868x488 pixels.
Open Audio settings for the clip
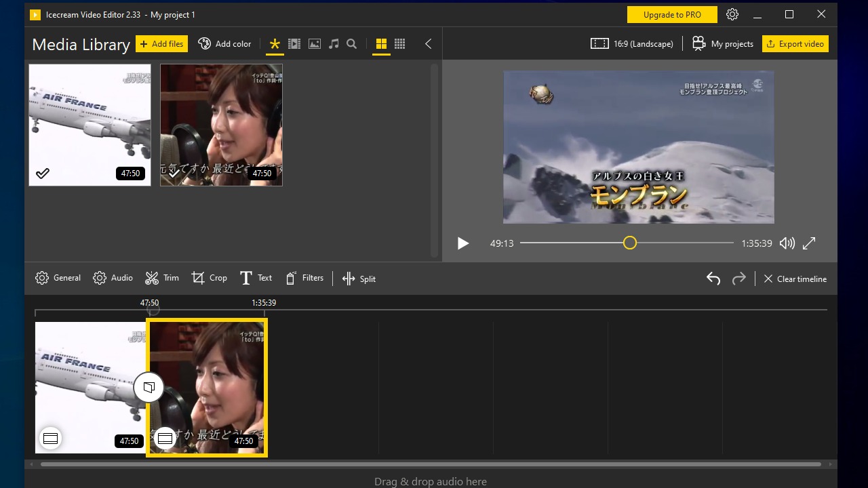point(113,278)
